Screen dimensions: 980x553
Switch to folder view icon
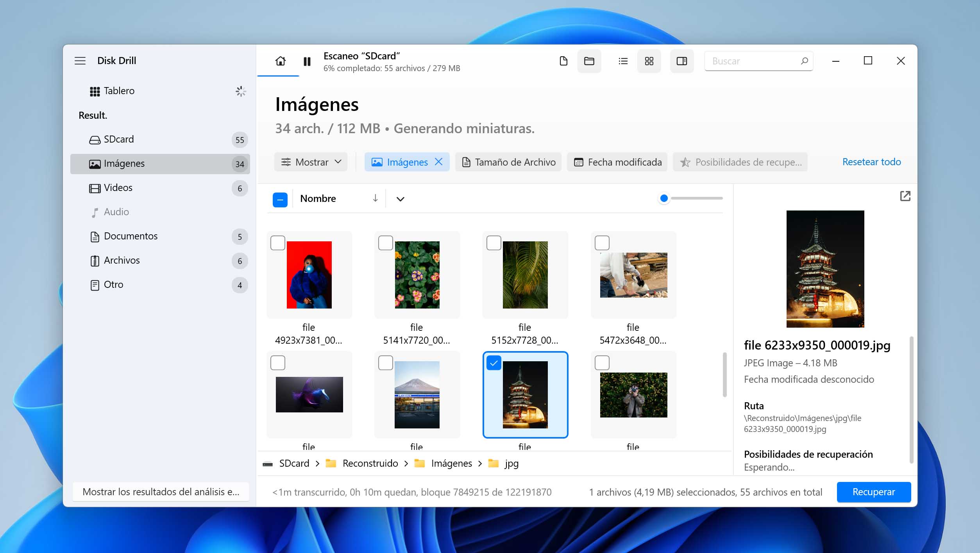[589, 61]
